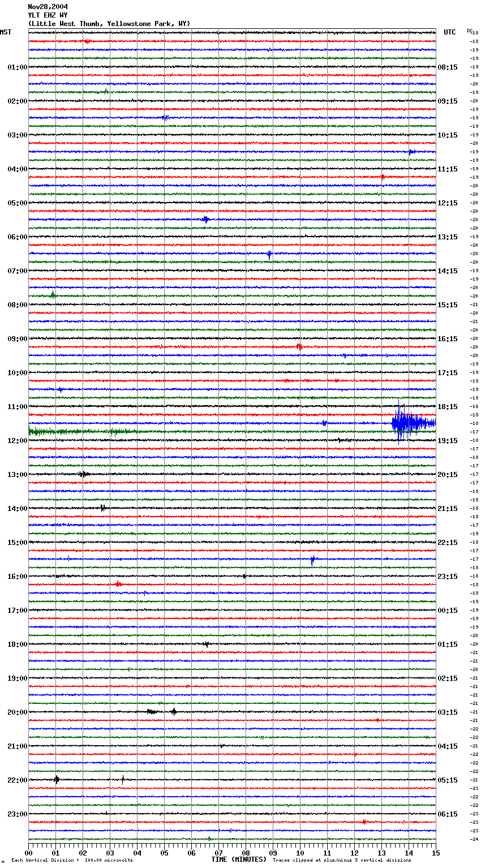Select minute 03 on the time axis

pos(110,853)
